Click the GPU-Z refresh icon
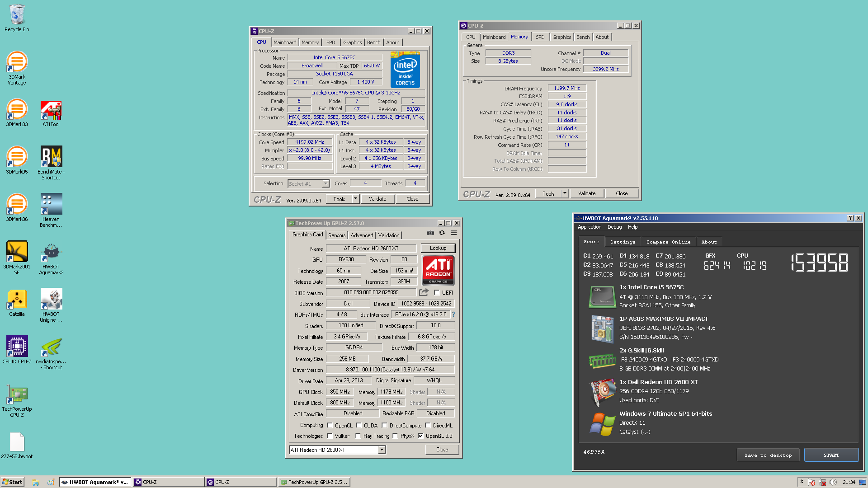Screen dimensions: 868x488 point(442,233)
